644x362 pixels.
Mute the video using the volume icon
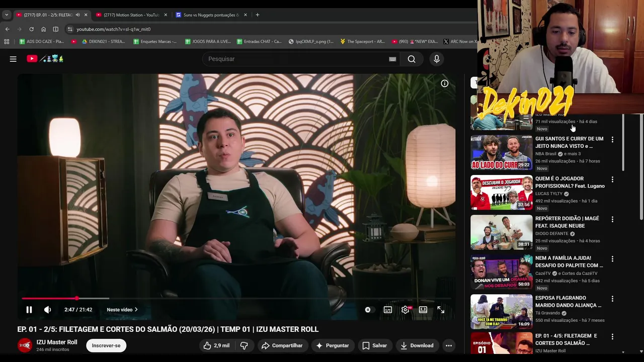click(47, 310)
